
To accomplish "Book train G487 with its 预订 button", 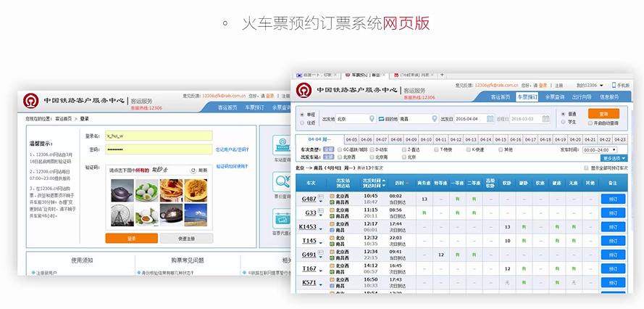I will [x=613, y=199].
